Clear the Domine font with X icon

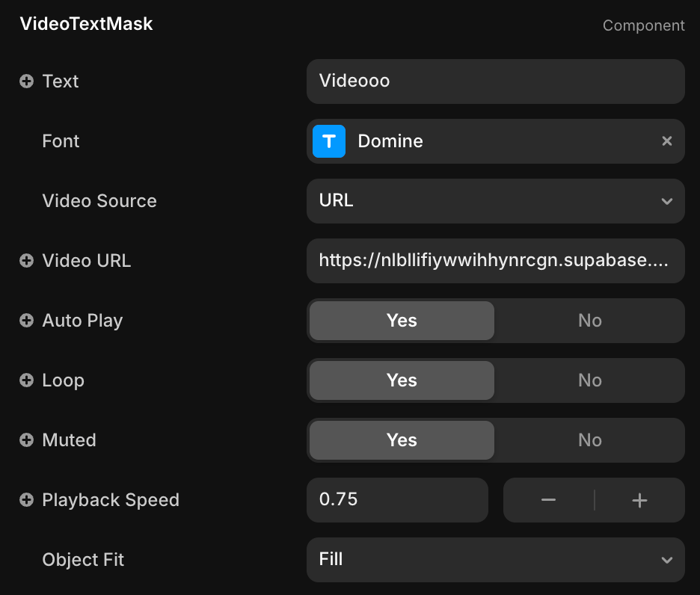[666, 141]
